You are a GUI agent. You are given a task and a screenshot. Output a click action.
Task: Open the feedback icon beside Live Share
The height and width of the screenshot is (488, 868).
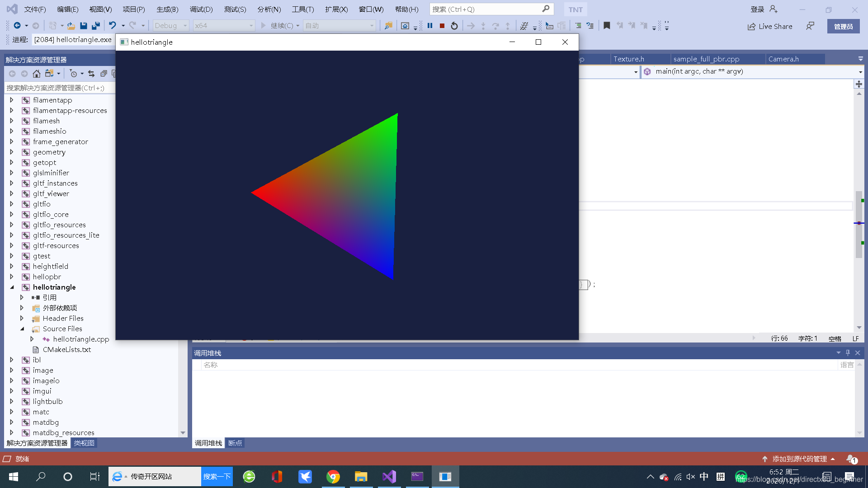click(810, 26)
